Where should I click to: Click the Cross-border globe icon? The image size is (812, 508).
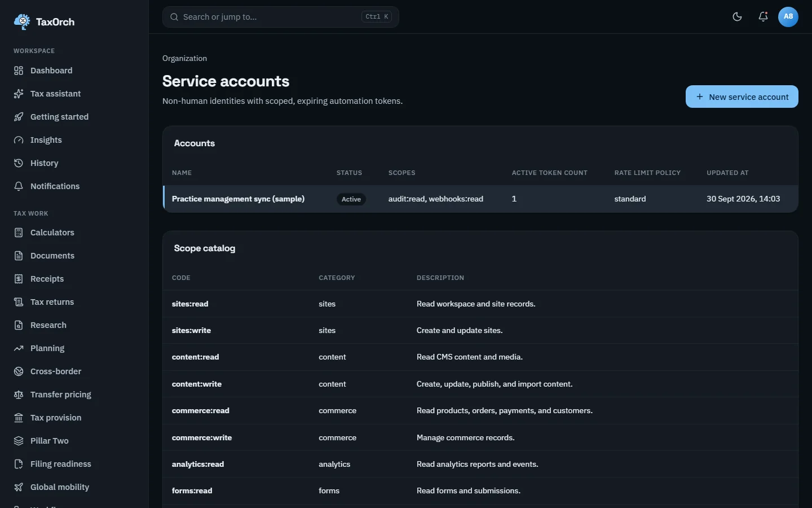[x=19, y=371]
